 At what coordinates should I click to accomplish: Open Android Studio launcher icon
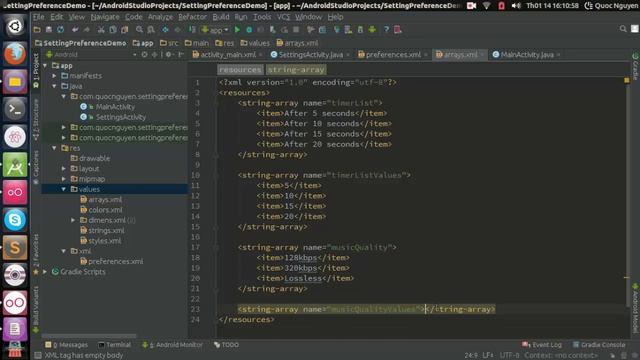(15, 164)
